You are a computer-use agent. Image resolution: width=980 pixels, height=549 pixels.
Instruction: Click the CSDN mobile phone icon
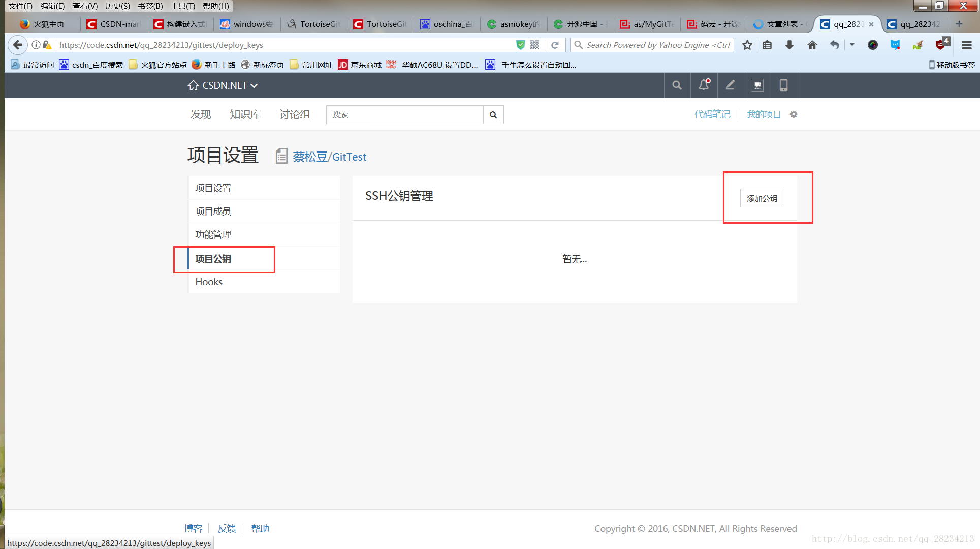783,85
